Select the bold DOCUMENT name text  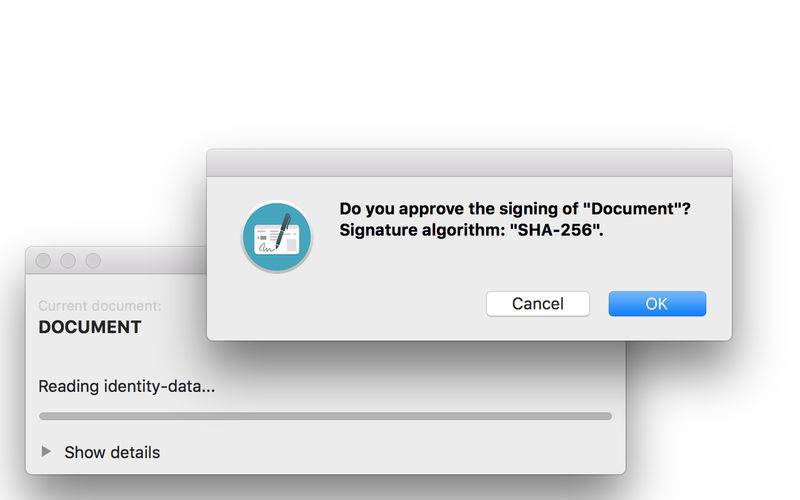pyautogui.click(x=90, y=327)
